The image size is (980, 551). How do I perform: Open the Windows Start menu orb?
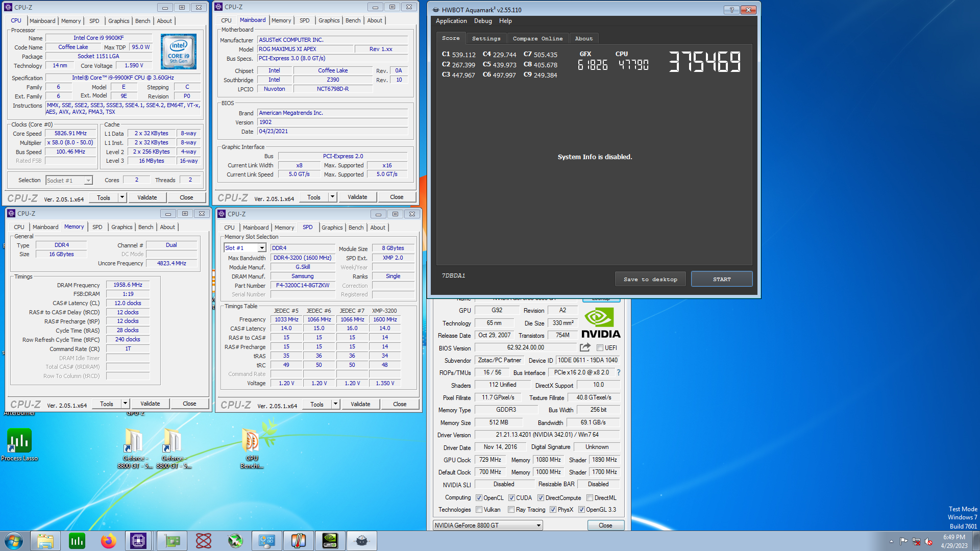point(14,541)
